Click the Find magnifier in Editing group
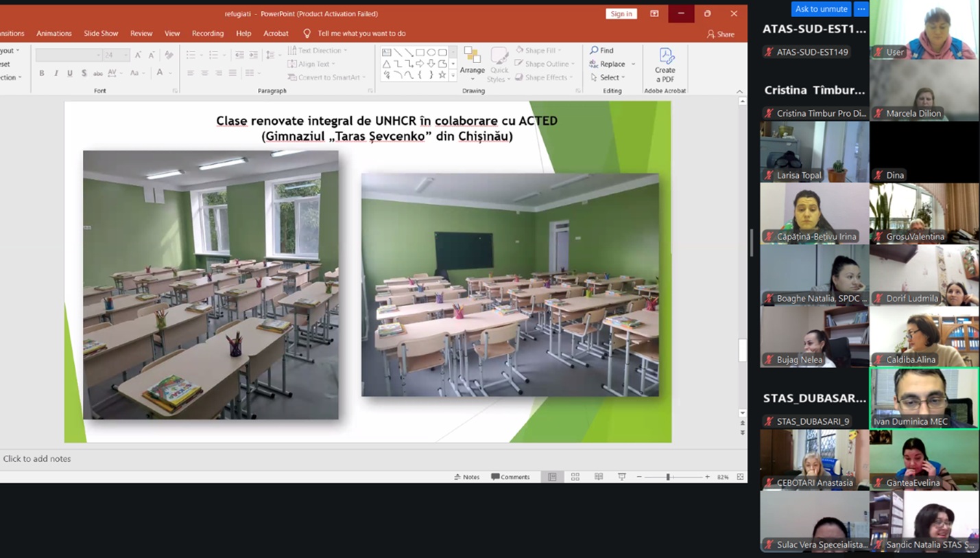This screenshot has width=980, height=558. 594,50
